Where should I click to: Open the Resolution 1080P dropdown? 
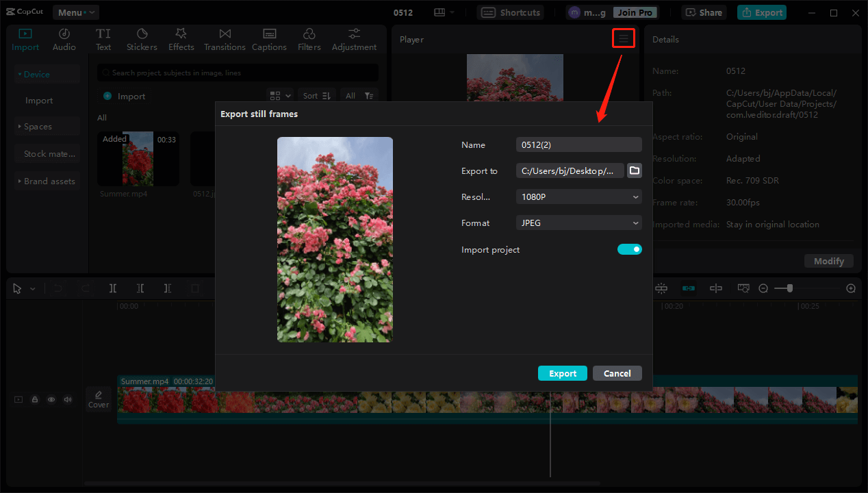pos(578,197)
